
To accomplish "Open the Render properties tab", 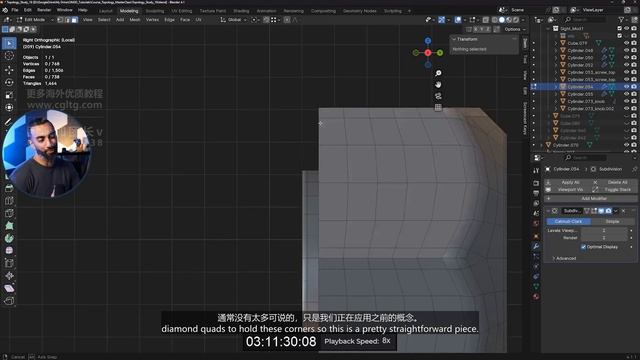I will [536, 183].
